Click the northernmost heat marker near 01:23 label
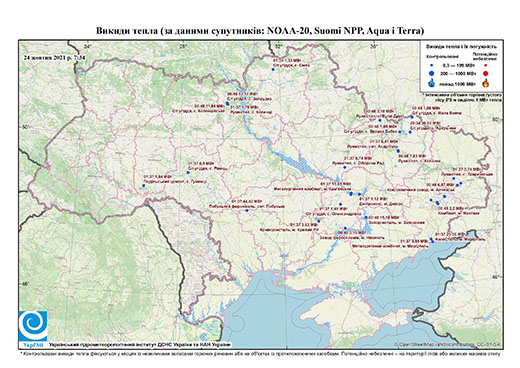The height and width of the screenshot is (368, 520). [273, 69]
